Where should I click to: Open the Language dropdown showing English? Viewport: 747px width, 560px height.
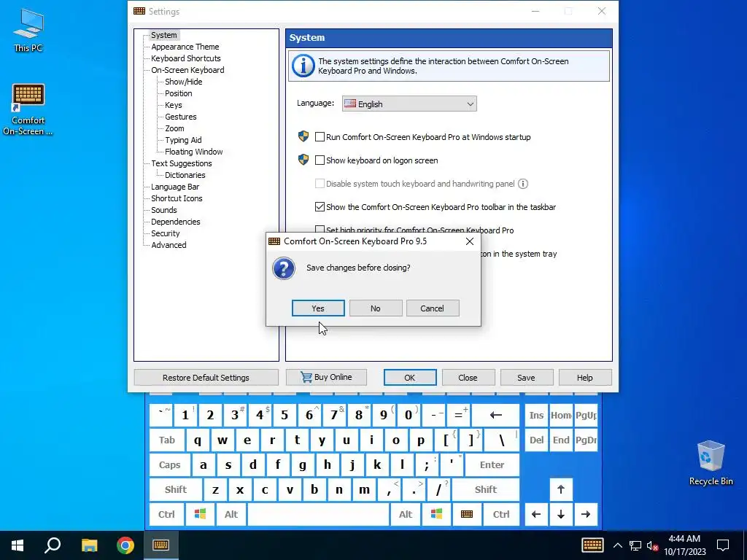click(409, 104)
